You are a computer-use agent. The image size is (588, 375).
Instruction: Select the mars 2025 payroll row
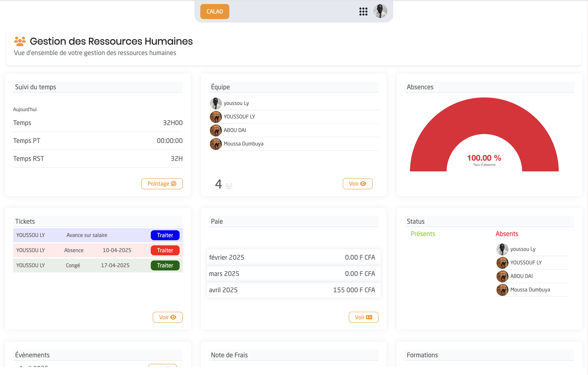coord(294,274)
